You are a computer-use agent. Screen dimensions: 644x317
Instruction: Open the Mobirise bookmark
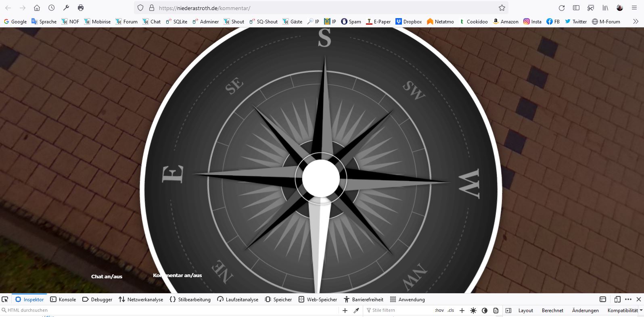97,21
